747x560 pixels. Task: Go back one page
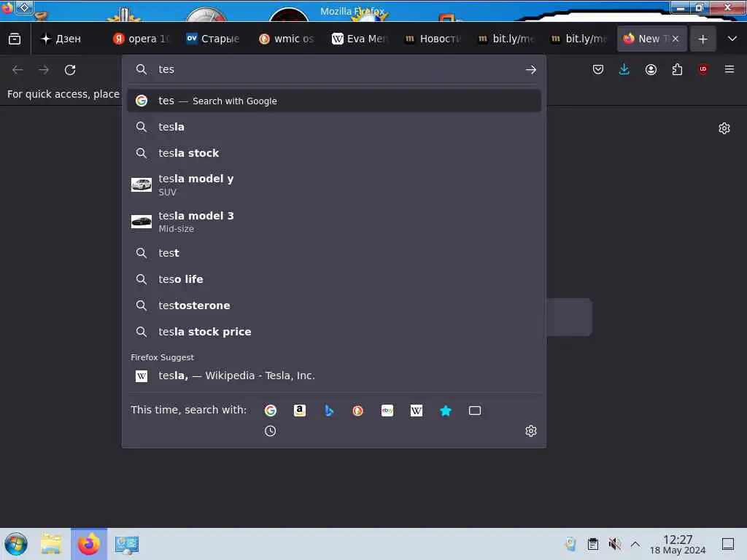click(x=18, y=70)
